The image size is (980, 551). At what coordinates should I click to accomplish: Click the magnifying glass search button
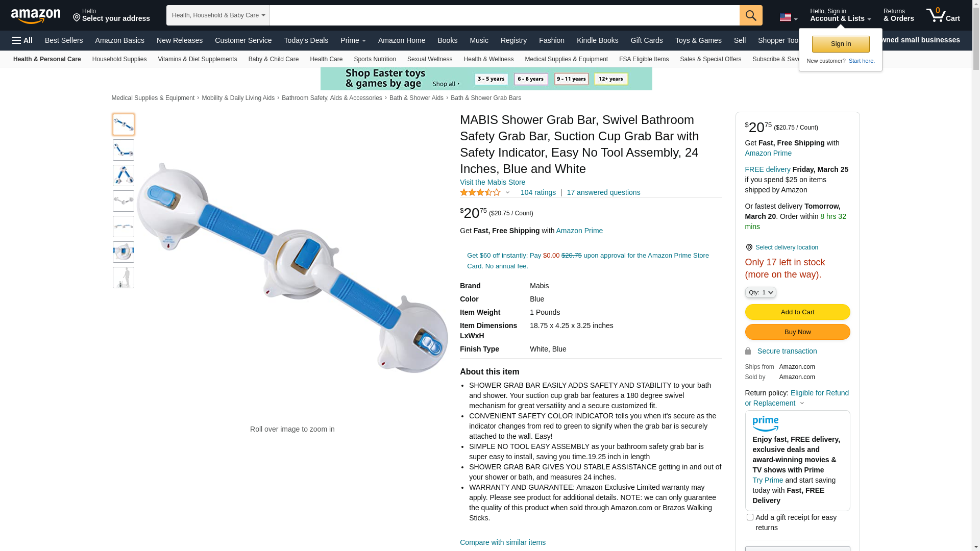[x=750, y=15]
